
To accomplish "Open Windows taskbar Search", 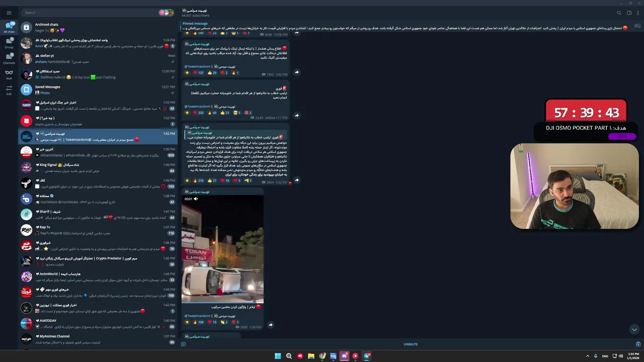I will tap(289, 356).
